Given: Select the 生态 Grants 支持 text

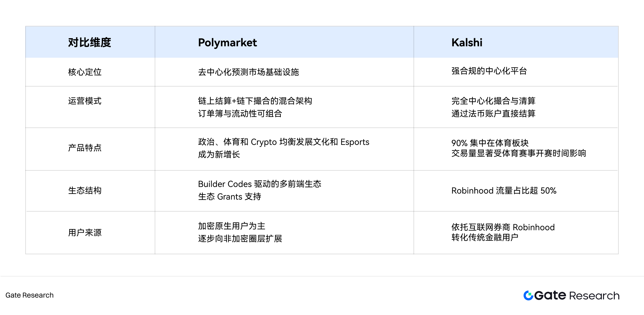Looking at the screenshot, I should pos(229,197).
